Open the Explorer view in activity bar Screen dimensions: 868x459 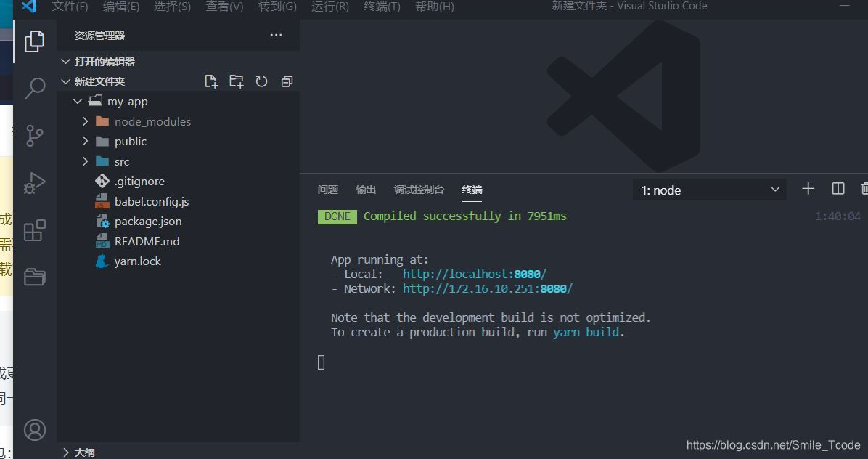(34, 41)
